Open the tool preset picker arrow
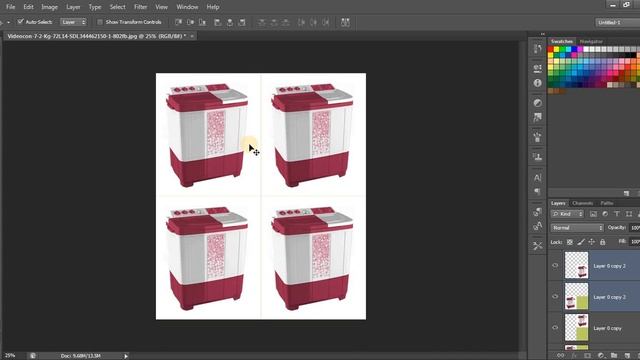This screenshot has width=640, height=360. (x=8, y=22)
